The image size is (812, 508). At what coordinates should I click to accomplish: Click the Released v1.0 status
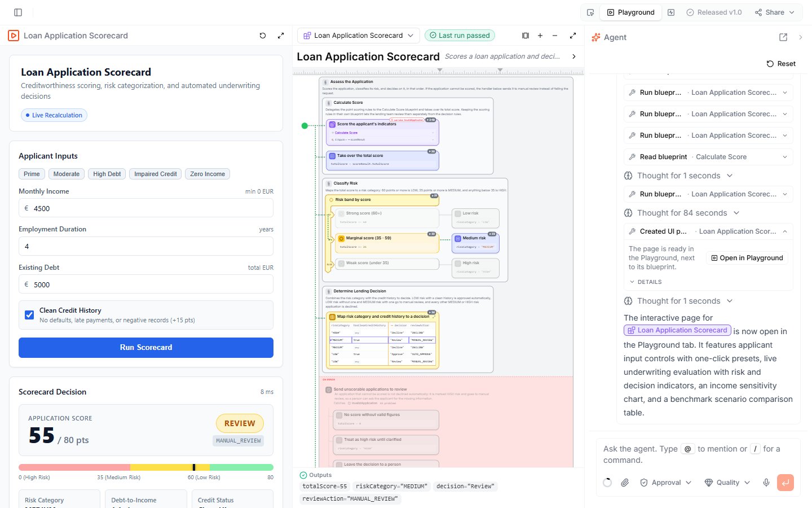click(714, 12)
